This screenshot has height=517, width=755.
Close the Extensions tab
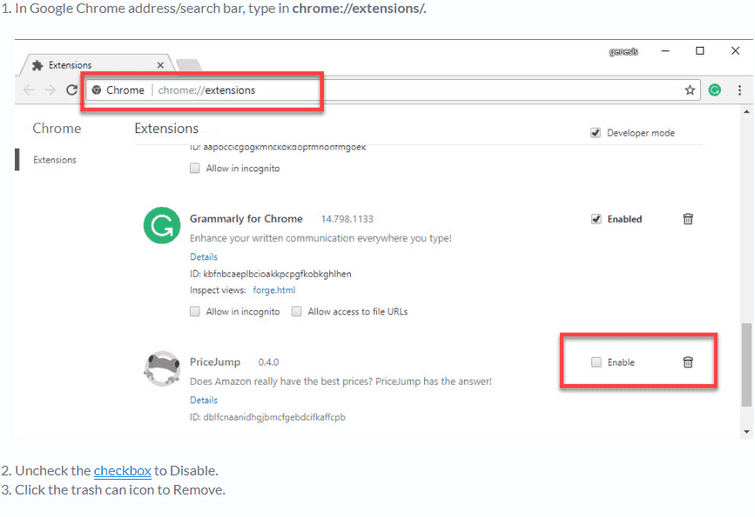(x=160, y=65)
